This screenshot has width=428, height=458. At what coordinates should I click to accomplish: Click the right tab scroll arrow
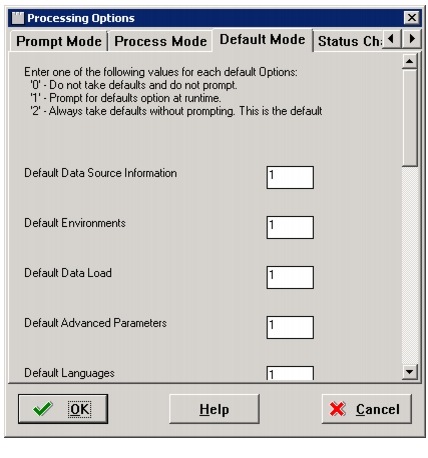click(411, 39)
